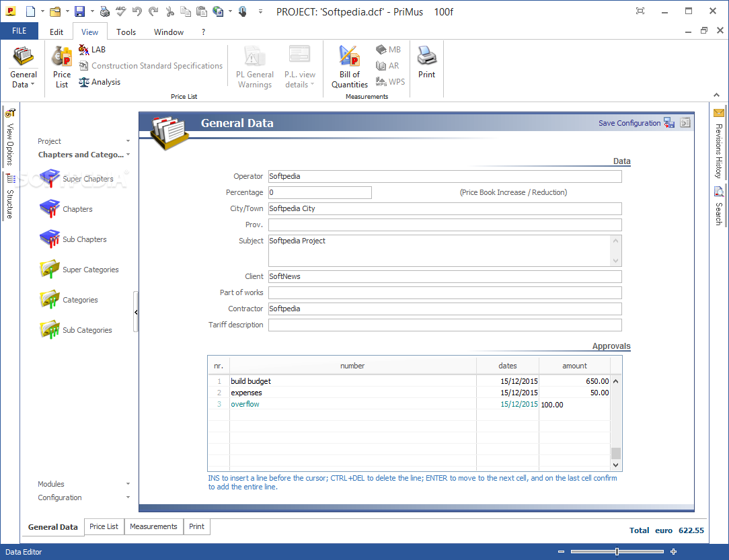Open the Window ribbon tab
The image size is (729, 560).
coord(169,32)
